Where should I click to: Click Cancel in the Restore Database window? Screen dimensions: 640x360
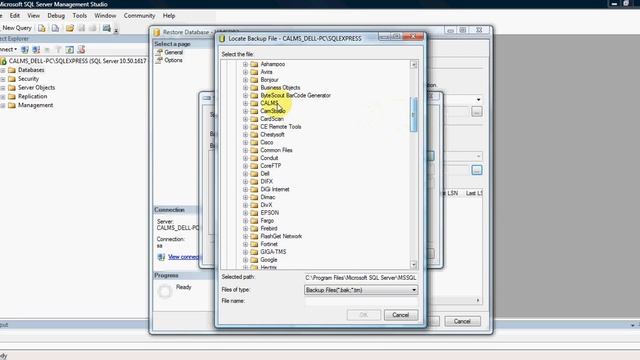(x=462, y=321)
